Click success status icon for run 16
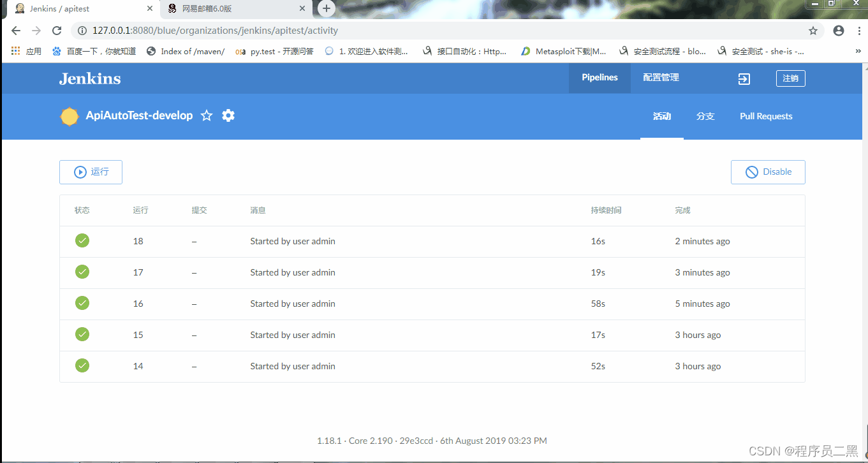This screenshot has width=868, height=463. click(82, 303)
